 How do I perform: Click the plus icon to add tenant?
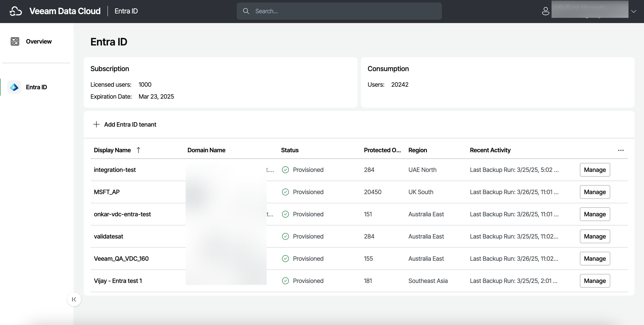click(x=96, y=124)
